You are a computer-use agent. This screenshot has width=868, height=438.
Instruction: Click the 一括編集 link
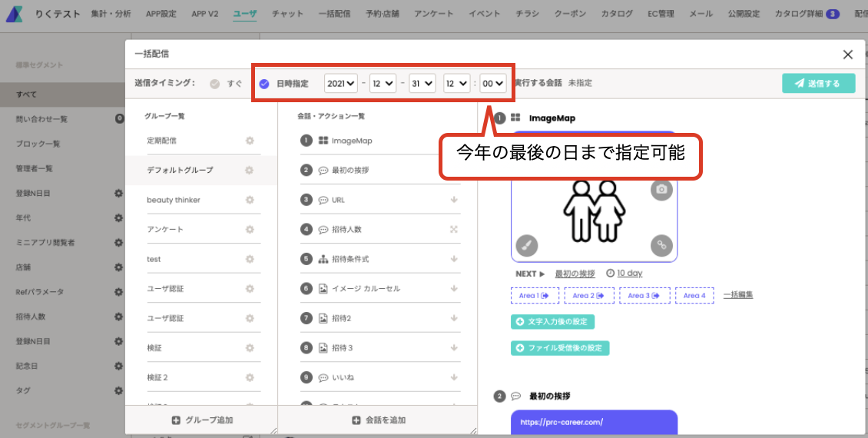pos(738,295)
